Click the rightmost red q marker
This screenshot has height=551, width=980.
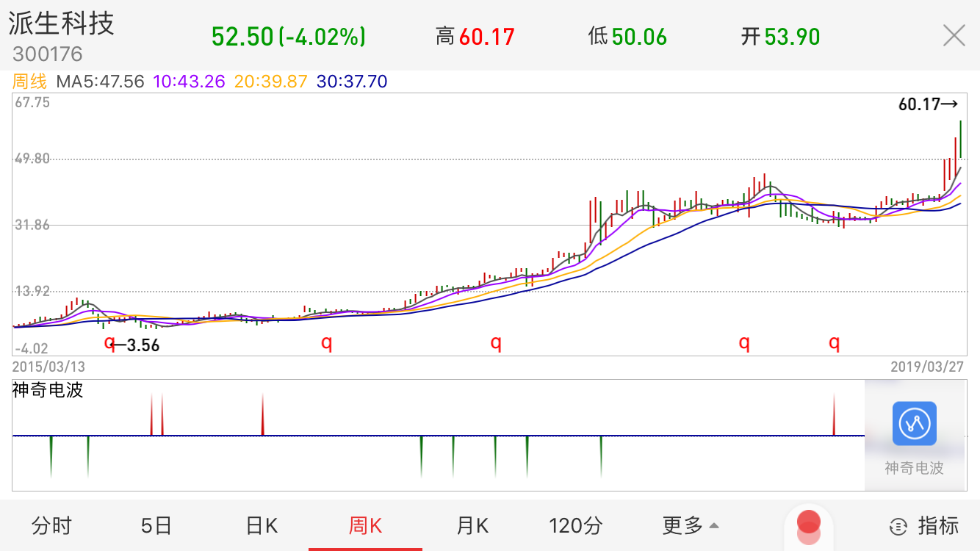click(x=835, y=342)
